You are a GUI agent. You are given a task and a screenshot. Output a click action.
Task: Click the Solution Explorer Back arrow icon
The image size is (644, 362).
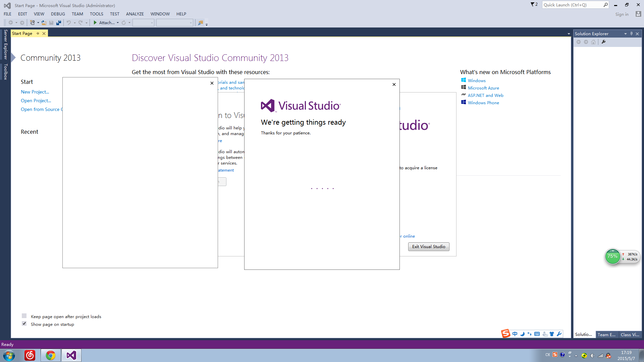579,42
